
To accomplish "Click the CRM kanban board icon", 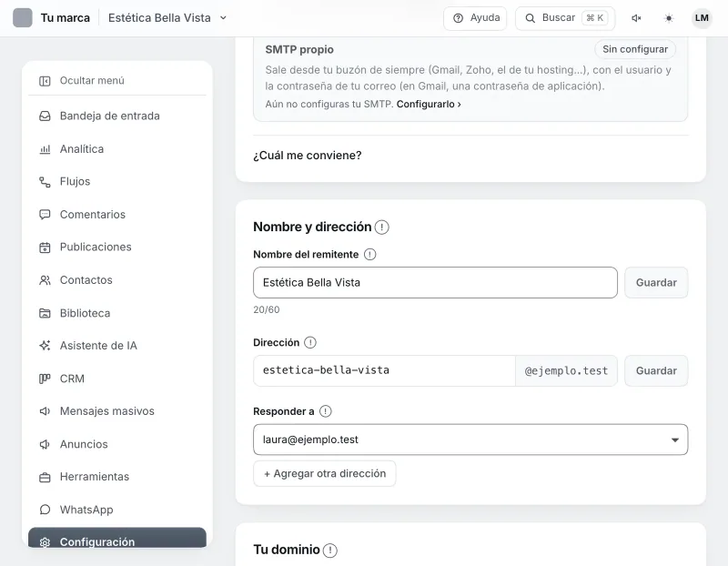I will pos(45,379).
